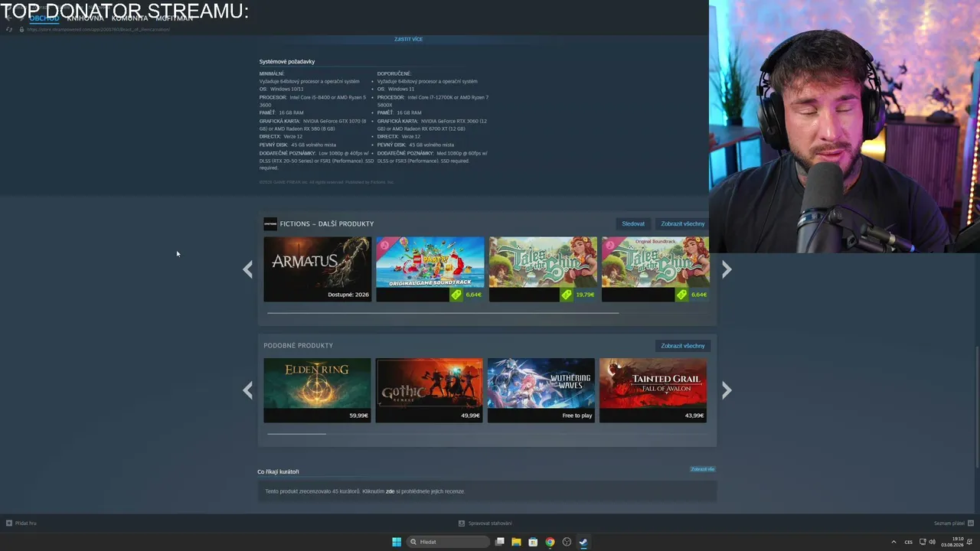Viewport: 980px width, 551px height.
Task: Switch to the Komunita tab
Action: pos(129,18)
